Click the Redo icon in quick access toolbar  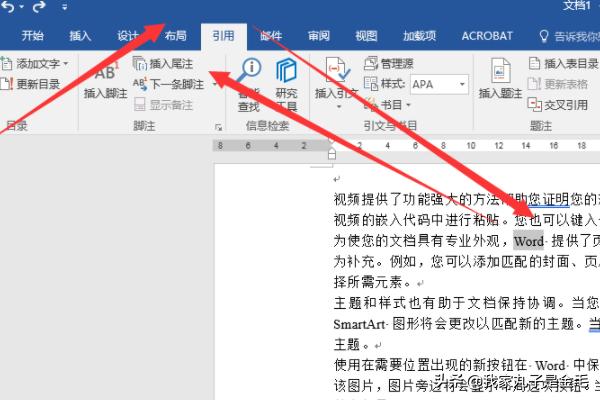click(39, 8)
